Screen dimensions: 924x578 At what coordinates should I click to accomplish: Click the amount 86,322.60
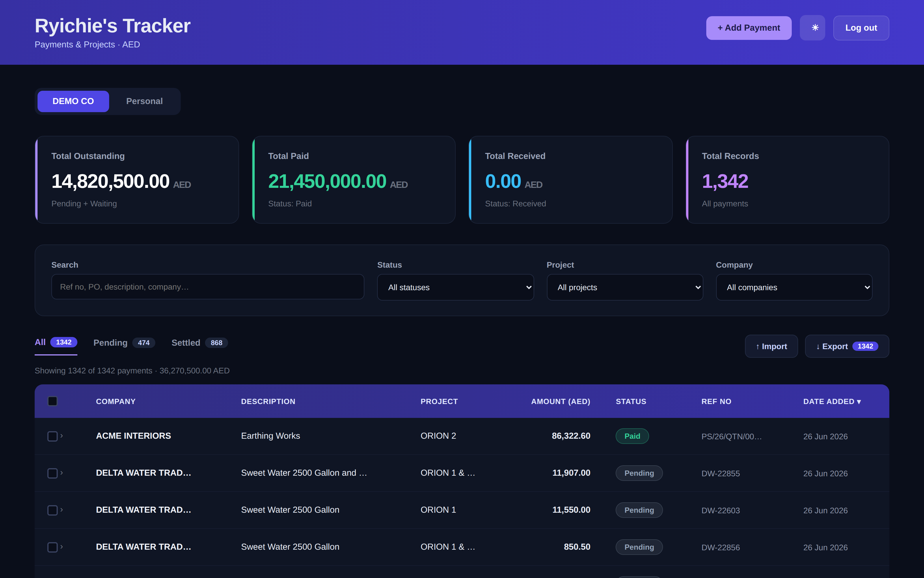[x=571, y=436]
